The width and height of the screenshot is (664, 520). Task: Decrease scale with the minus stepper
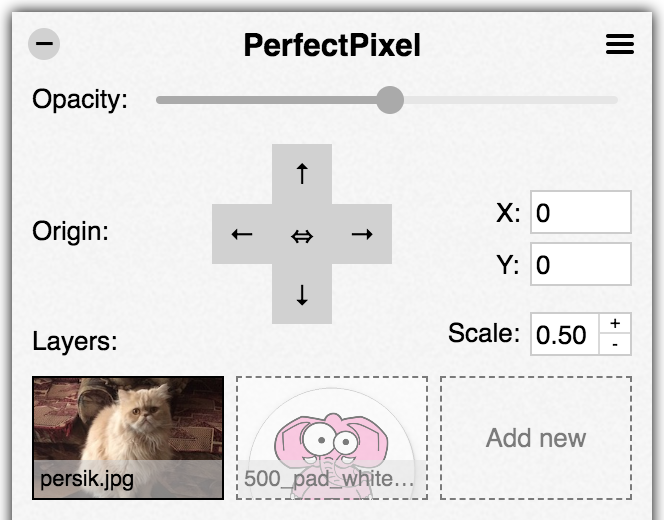[x=615, y=344]
